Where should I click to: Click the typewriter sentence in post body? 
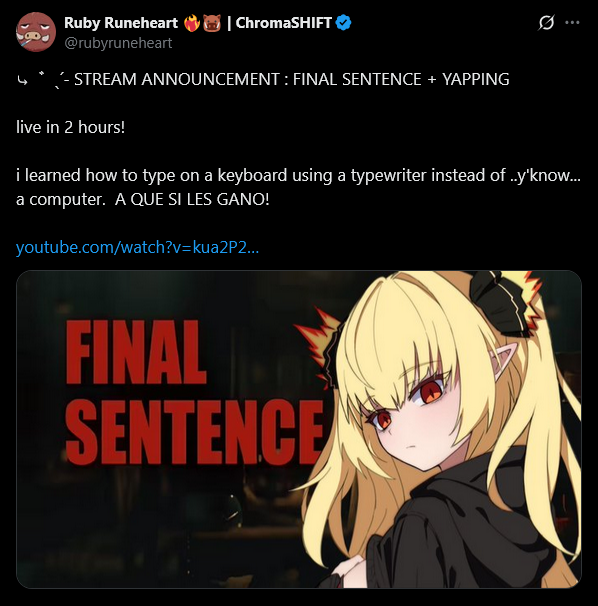[x=298, y=187]
